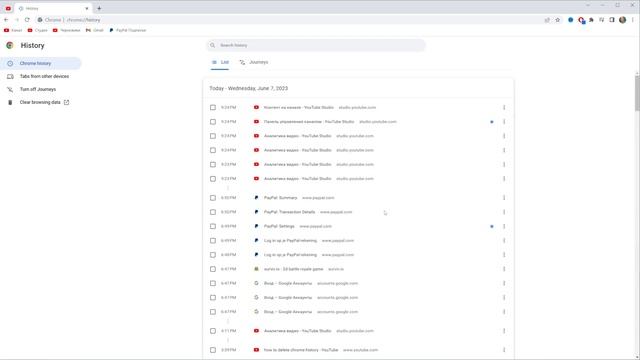Open the Gmail bookmark in the bookmarks bar
This screenshot has width=640, height=360.
tap(94, 30)
